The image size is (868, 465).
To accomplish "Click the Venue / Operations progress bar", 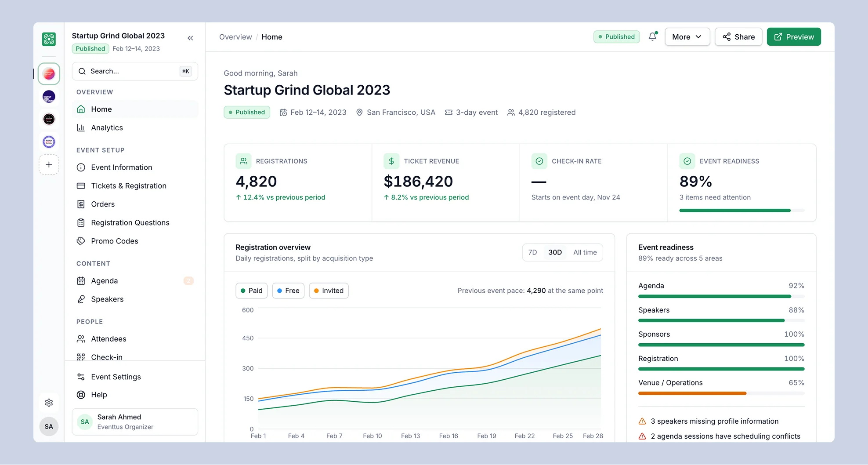I will [721, 393].
